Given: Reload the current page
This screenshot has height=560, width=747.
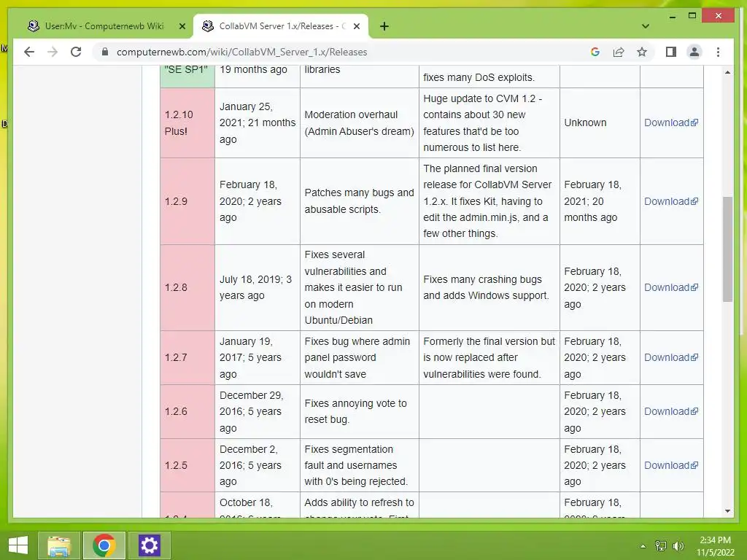Looking at the screenshot, I should 76,52.
